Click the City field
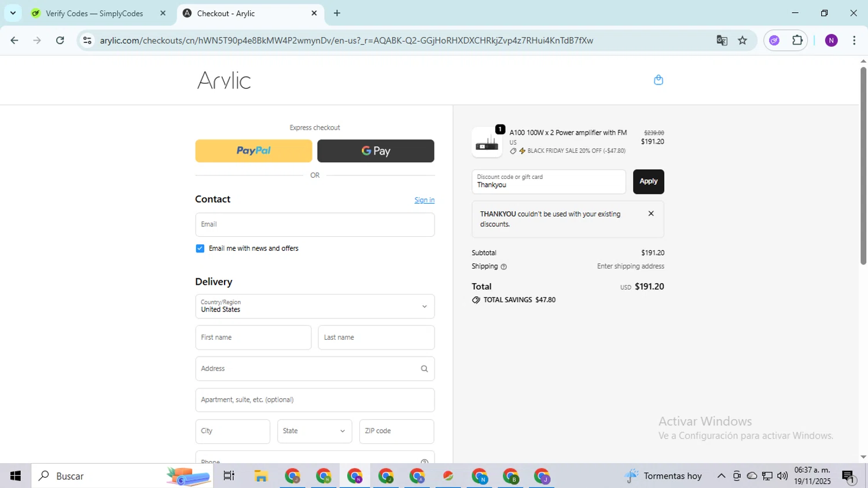This screenshot has height=488, width=868. coord(233,431)
